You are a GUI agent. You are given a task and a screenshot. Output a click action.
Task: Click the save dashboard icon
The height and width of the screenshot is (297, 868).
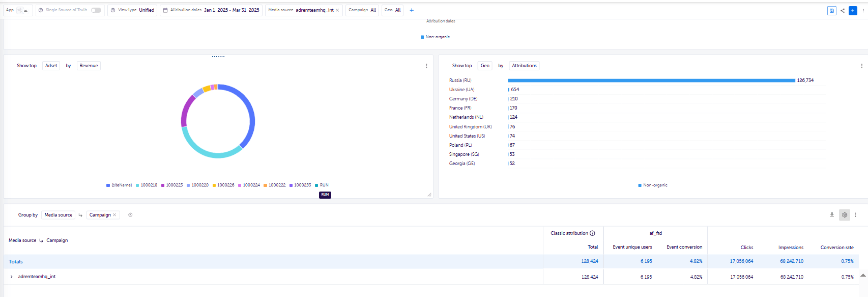pyautogui.click(x=832, y=11)
